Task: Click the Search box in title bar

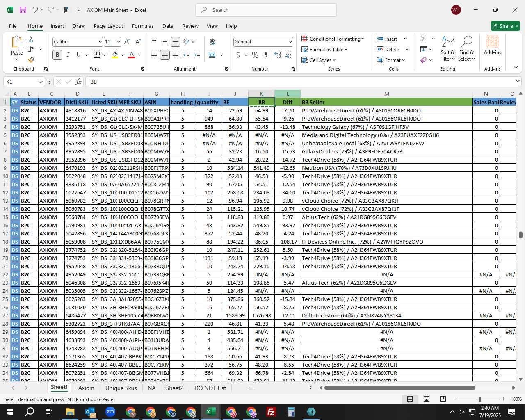Action: point(266,10)
